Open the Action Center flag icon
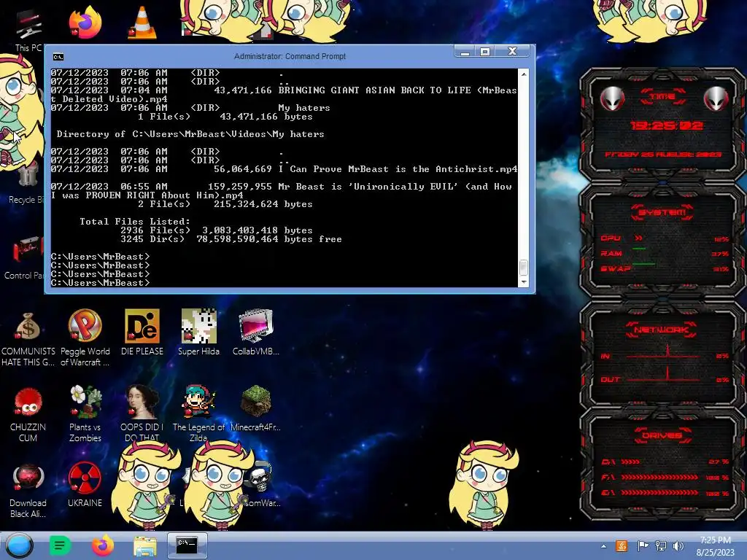 [642, 545]
